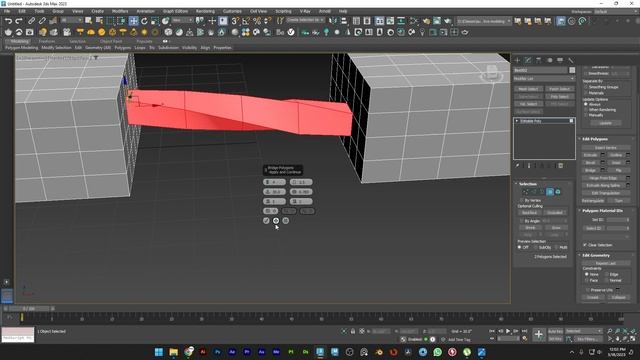Open the Create panel plus tab
Viewport: 640px width, 360px height.
[x=517, y=60]
